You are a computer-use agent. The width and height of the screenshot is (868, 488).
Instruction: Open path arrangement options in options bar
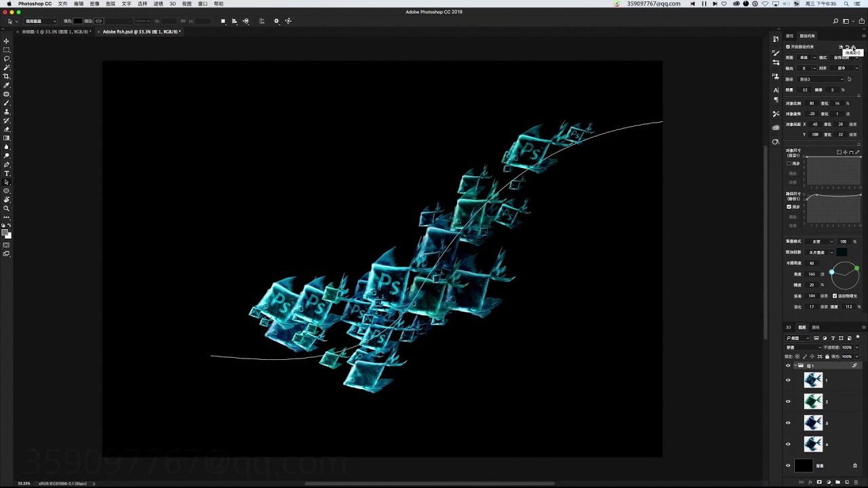point(245,21)
